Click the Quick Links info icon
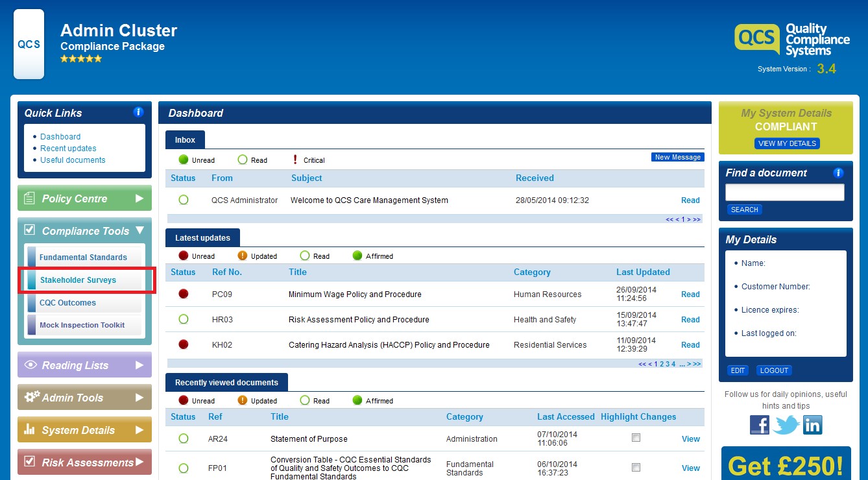Viewport: 868px width, 480px height. pyautogui.click(x=138, y=112)
